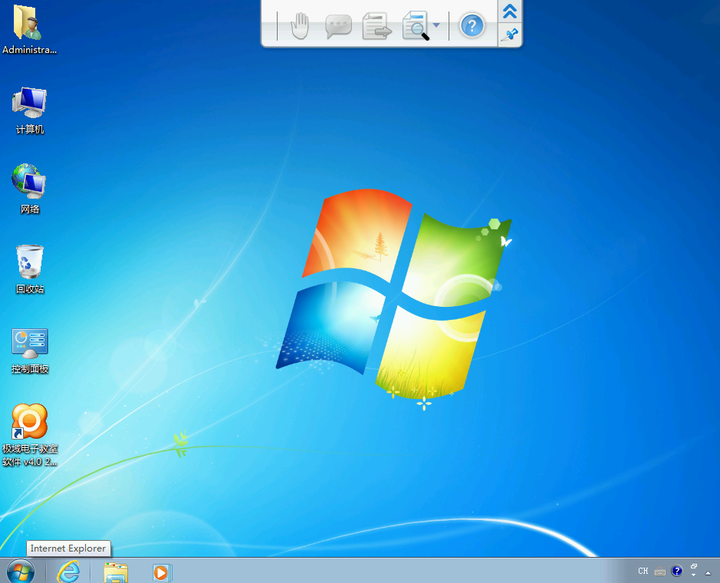Click the submit file document arrow icon
The height and width of the screenshot is (583, 720).
377,26
